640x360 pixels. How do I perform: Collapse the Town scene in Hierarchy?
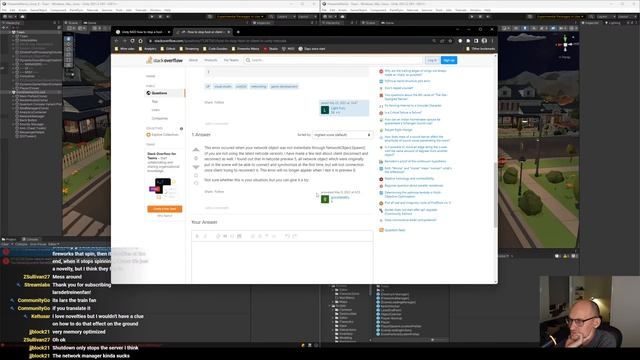click(10, 32)
